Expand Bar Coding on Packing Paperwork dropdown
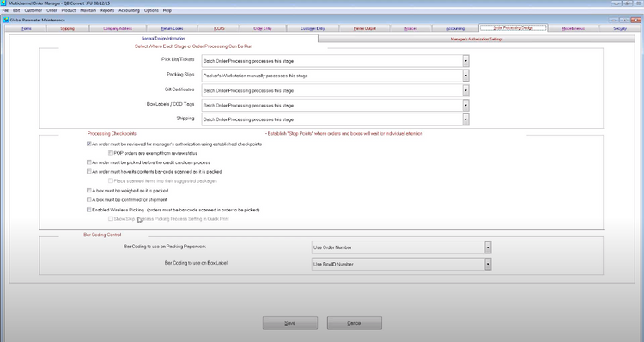 pos(488,247)
